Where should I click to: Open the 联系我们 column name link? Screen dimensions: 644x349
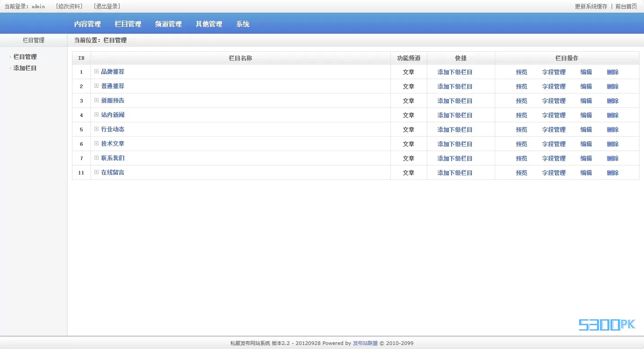coord(112,158)
